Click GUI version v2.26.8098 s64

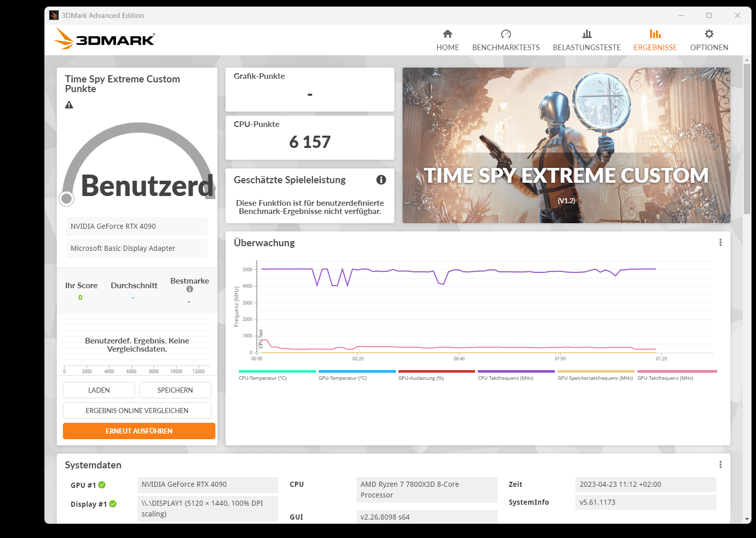pos(427,517)
